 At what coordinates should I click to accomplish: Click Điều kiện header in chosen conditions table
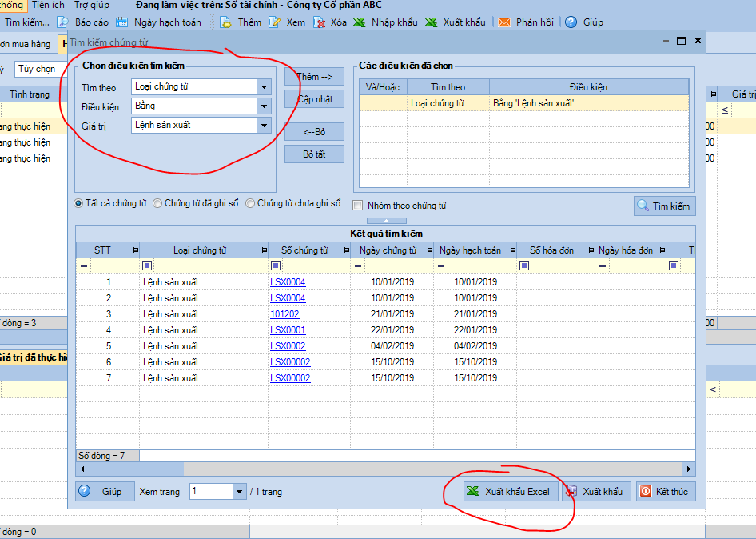(588, 87)
